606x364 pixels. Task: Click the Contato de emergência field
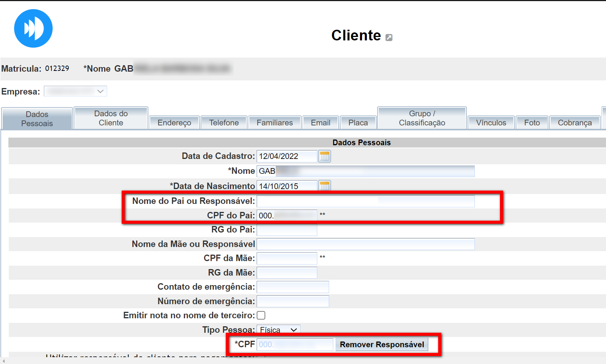[x=293, y=287]
